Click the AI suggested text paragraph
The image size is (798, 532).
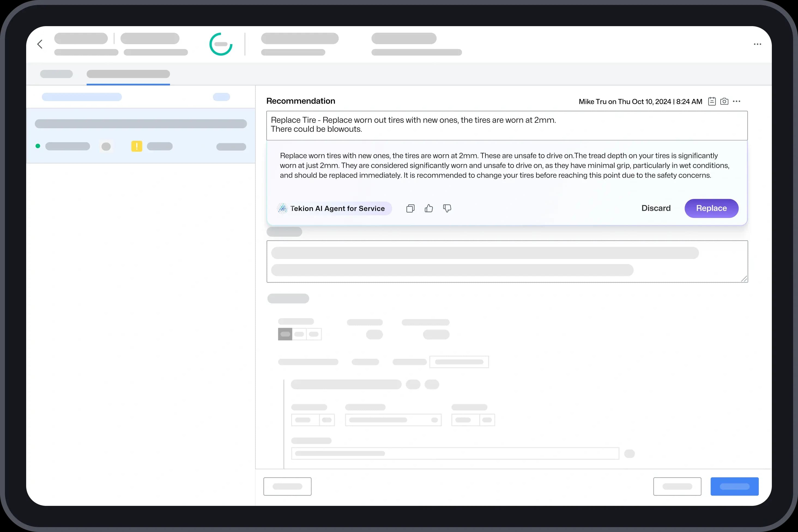504,166
